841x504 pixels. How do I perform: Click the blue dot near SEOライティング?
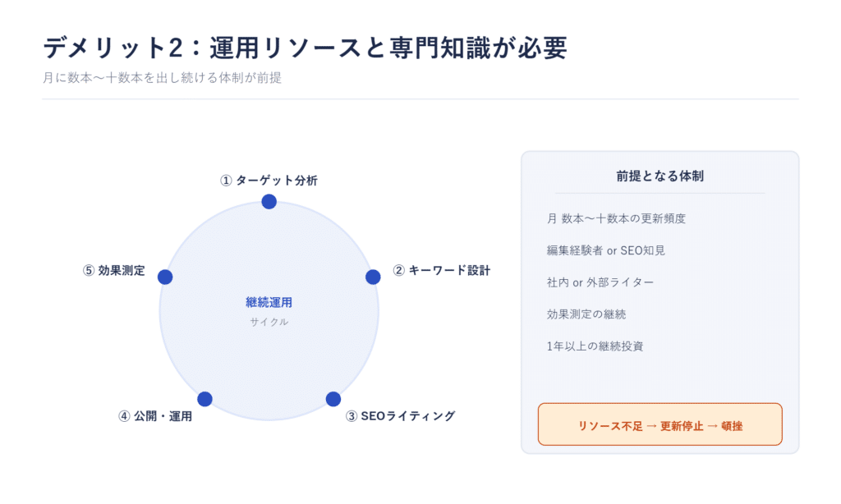[333, 399]
